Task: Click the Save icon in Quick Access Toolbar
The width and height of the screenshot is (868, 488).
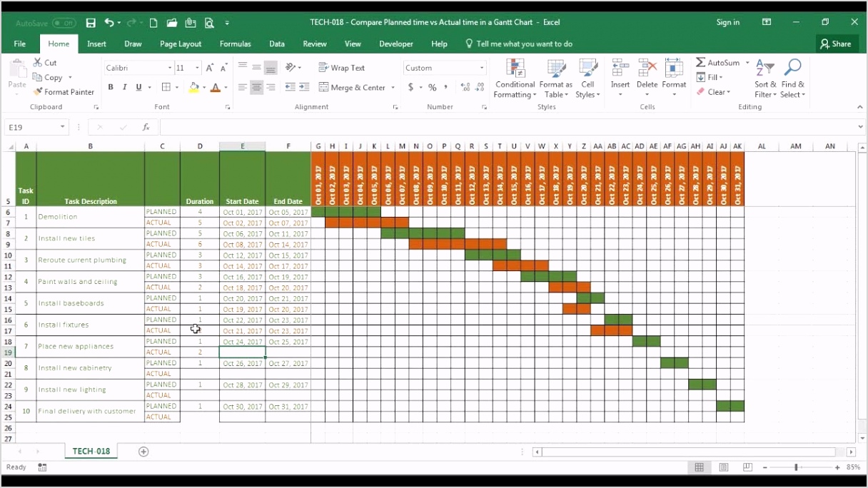Action: (x=91, y=23)
